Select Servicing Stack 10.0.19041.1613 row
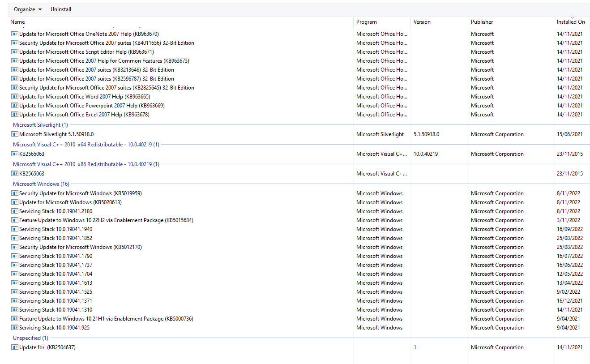Image resolution: width=590 pixels, height=364 pixels. pyautogui.click(x=299, y=283)
